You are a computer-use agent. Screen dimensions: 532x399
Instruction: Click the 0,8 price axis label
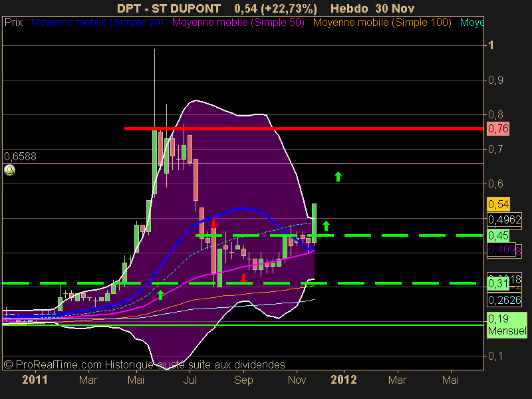(495, 114)
